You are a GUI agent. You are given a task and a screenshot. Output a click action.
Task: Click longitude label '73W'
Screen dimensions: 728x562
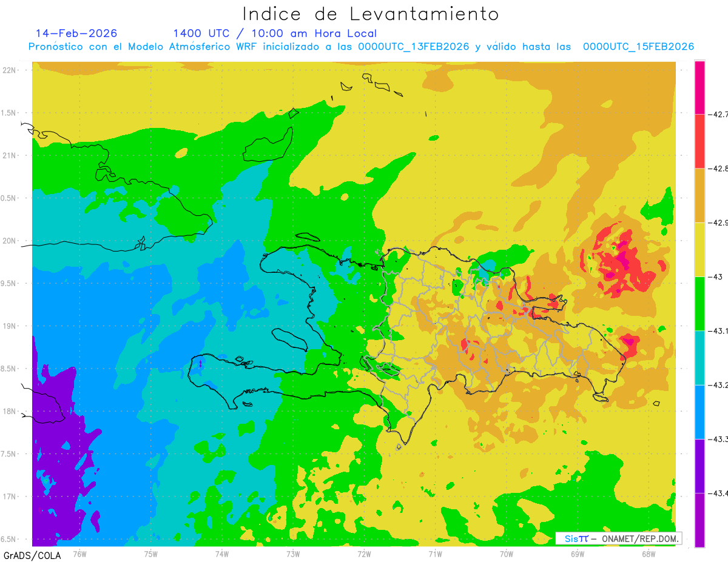tap(293, 554)
